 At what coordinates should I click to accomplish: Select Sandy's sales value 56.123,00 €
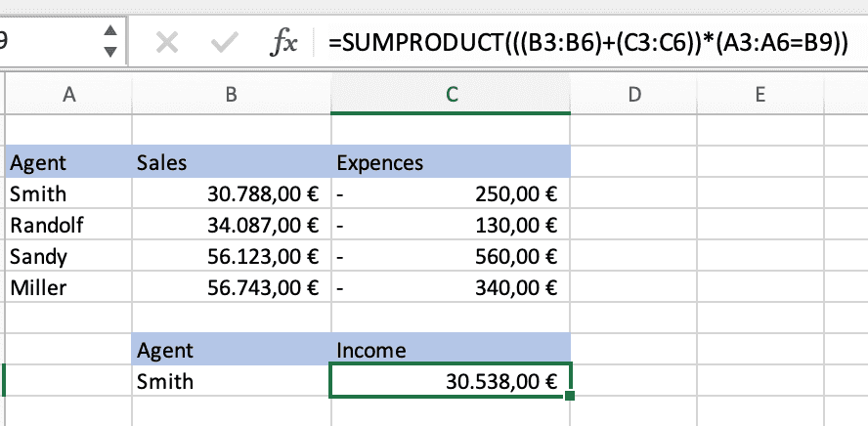[x=231, y=257]
